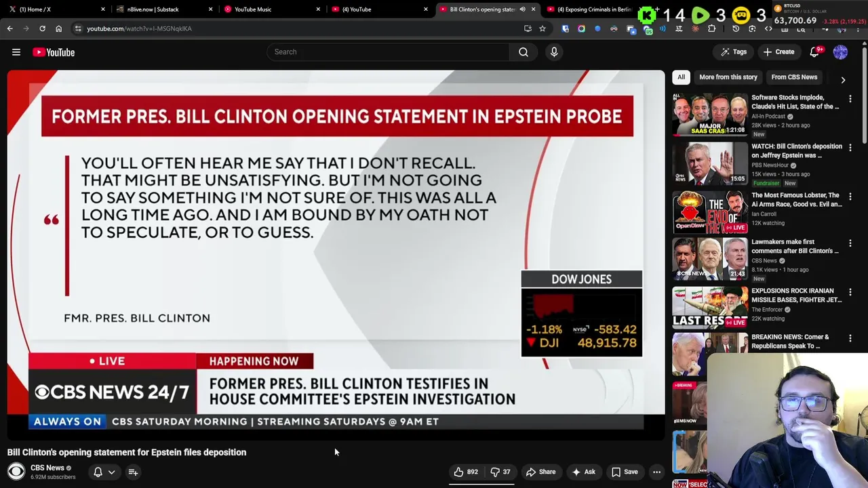
Task: Save the video to a playlist
Action: (625, 472)
